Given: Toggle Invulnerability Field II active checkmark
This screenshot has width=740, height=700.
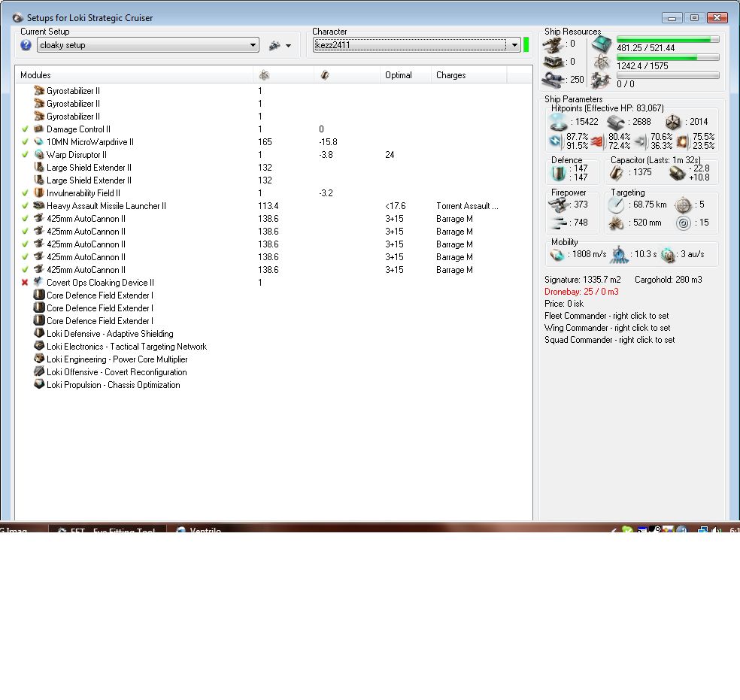Looking at the screenshot, I should (x=25, y=193).
